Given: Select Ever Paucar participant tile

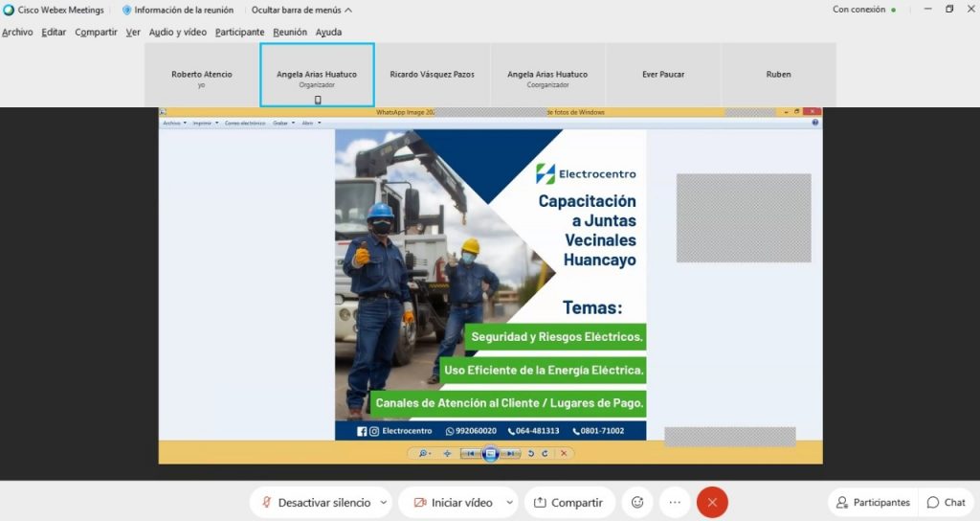Looking at the screenshot, I should [x=663, y=75].
